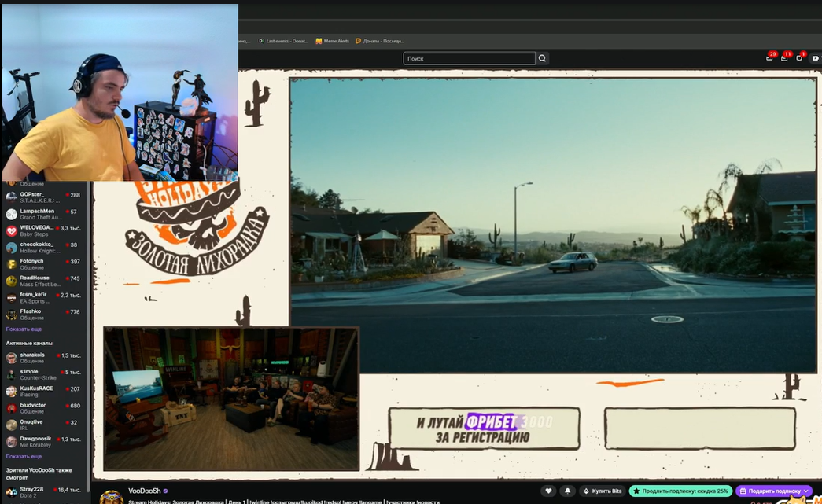Click F1ashko channel avatar

pyautogui.click(x=12, y=315)
